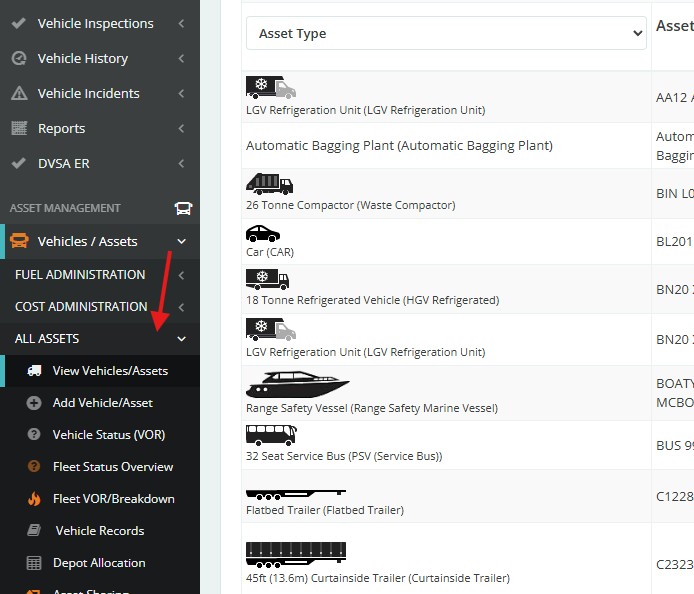Click the Reports grid icon
Screen dimensions: 694x594
pyautogui.click(x=19, y=128)
